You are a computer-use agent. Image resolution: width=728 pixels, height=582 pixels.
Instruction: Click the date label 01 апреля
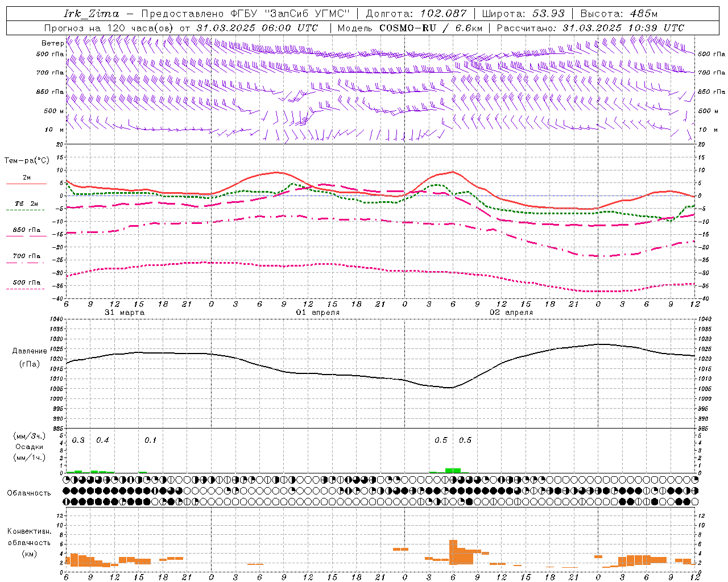318,313
